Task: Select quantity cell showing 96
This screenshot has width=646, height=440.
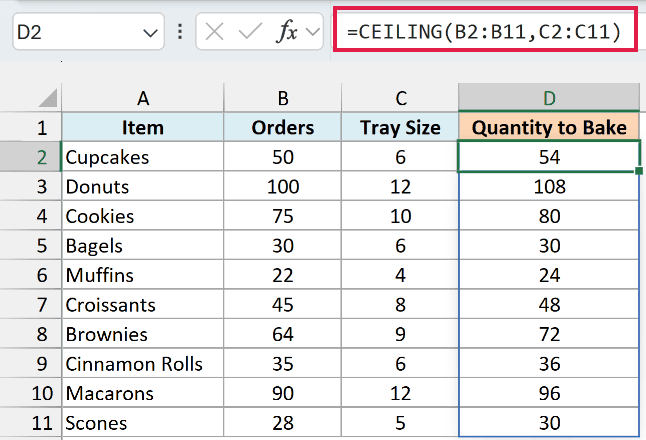Action: pyautogui.click(x=549, y=393)
